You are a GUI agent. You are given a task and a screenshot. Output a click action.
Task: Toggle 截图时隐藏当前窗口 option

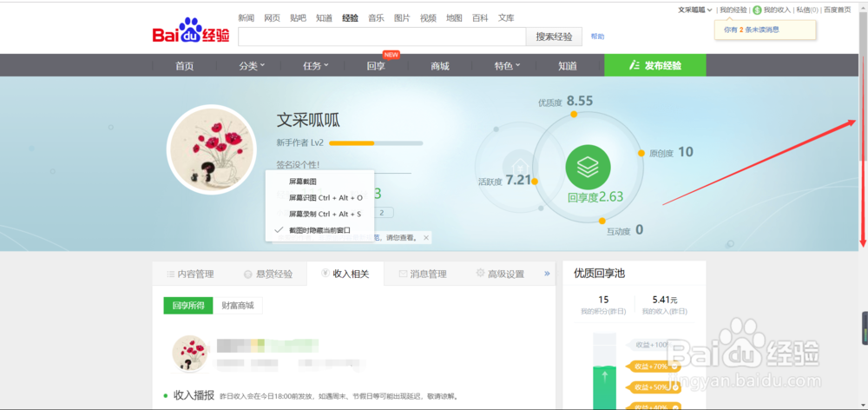tap(318, 229)
